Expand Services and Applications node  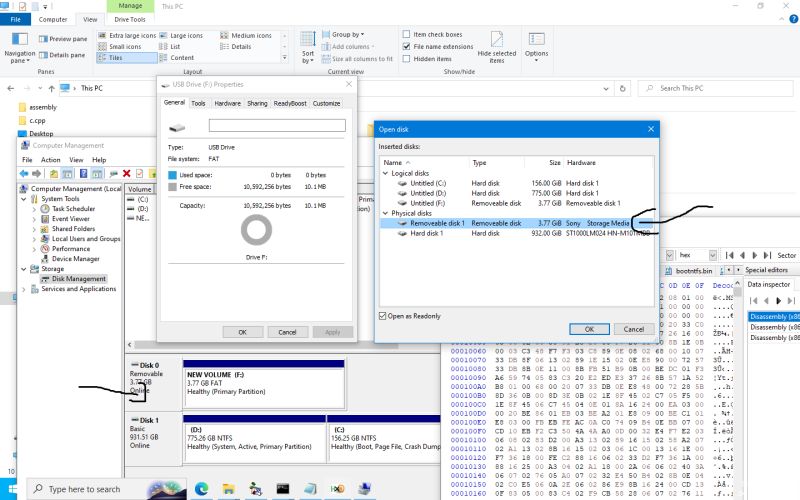click(24, 289)
